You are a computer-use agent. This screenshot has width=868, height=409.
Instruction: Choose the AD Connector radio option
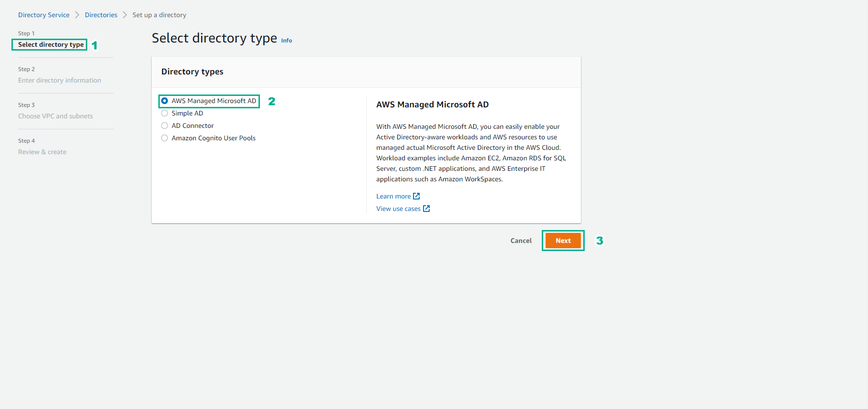[x=165, y=126]
